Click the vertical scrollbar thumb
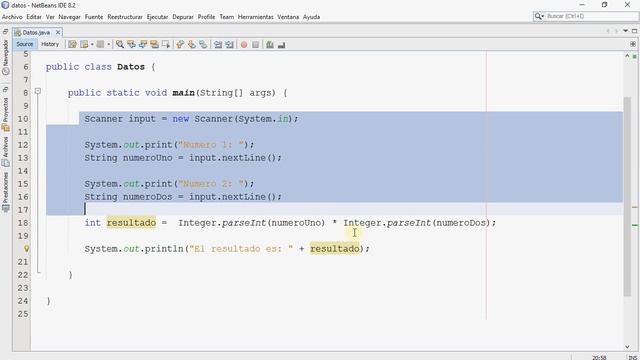Image resolution: width=640 pixels, height=360 pixels. coord(627,196)
